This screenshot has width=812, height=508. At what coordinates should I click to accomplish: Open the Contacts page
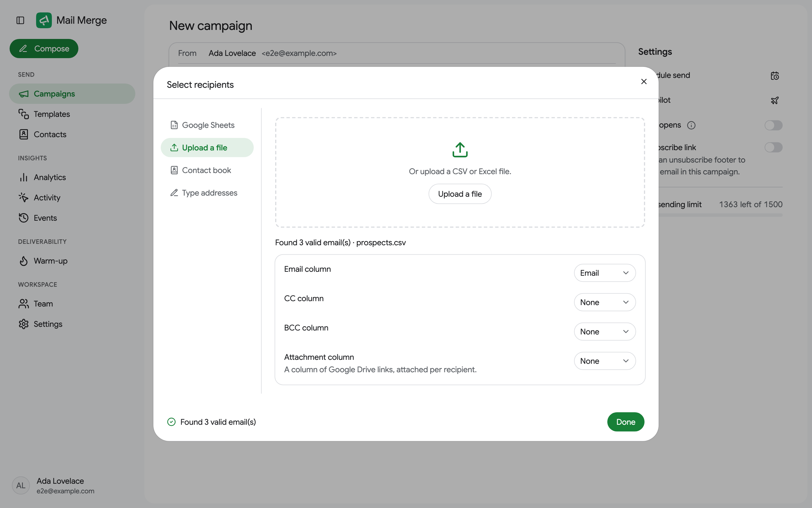click(72, 134)
